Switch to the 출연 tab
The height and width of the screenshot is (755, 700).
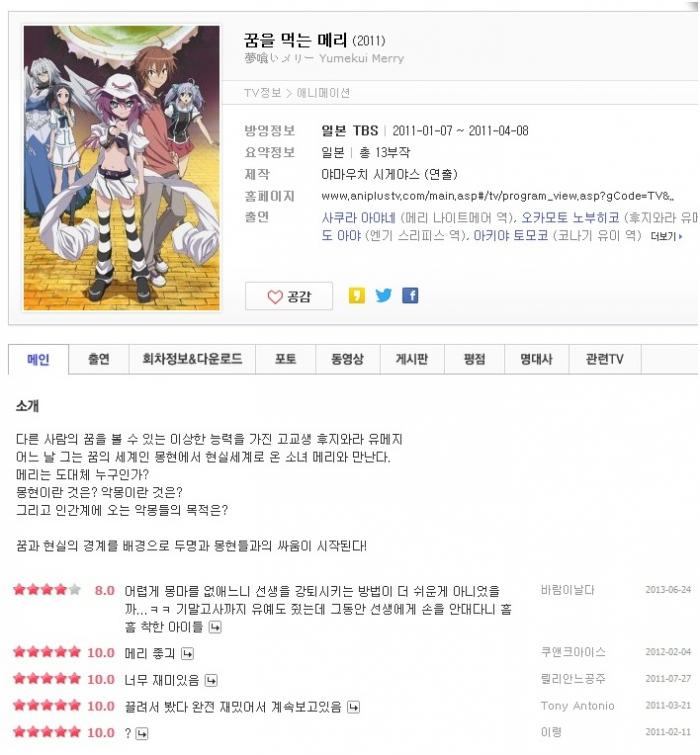click(99, 359)
